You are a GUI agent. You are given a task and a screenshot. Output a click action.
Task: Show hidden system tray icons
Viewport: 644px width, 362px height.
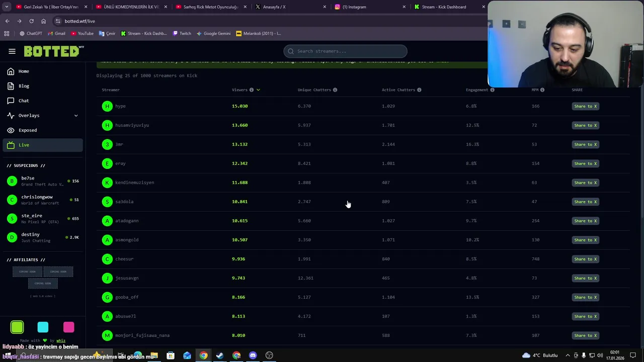pos(568,355)
